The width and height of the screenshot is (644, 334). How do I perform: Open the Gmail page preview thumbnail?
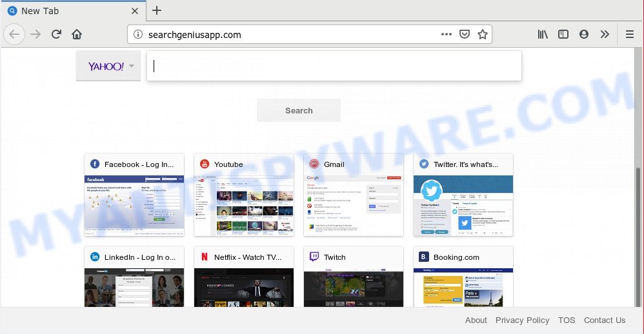[x=354, y=206]
